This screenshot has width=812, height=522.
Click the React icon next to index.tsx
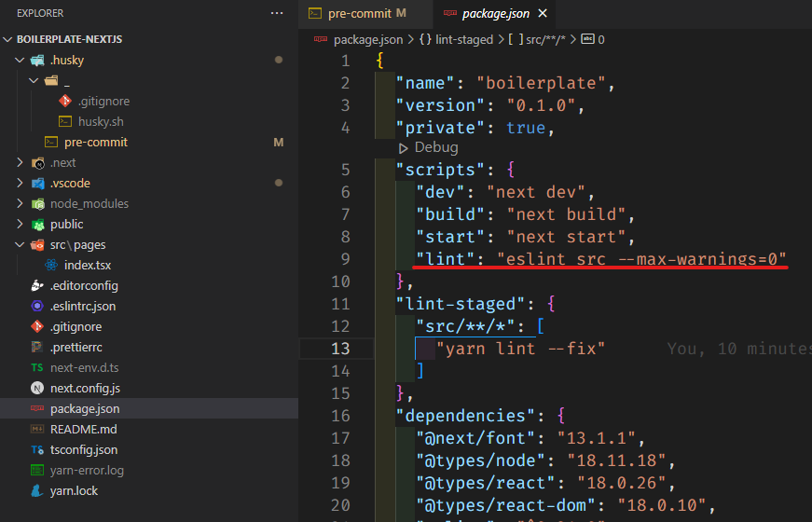point(51,266)
